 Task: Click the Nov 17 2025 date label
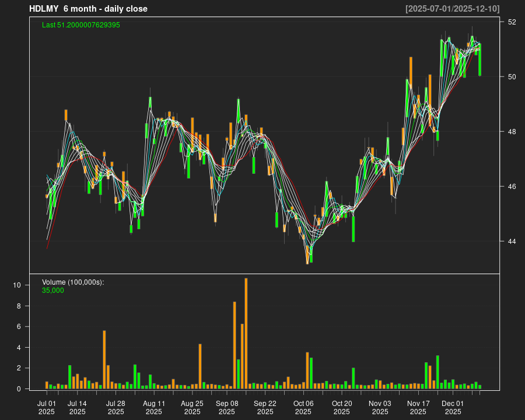coord(418,407)
